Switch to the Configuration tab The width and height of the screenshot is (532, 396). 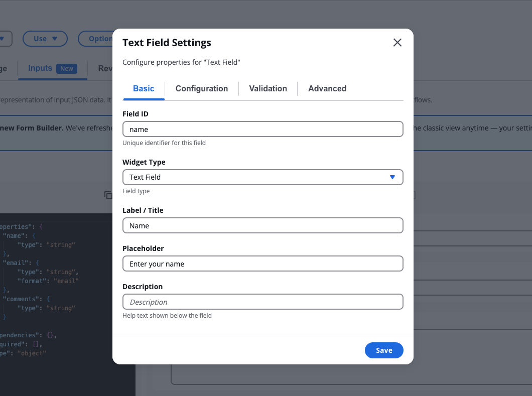point(201,88)
